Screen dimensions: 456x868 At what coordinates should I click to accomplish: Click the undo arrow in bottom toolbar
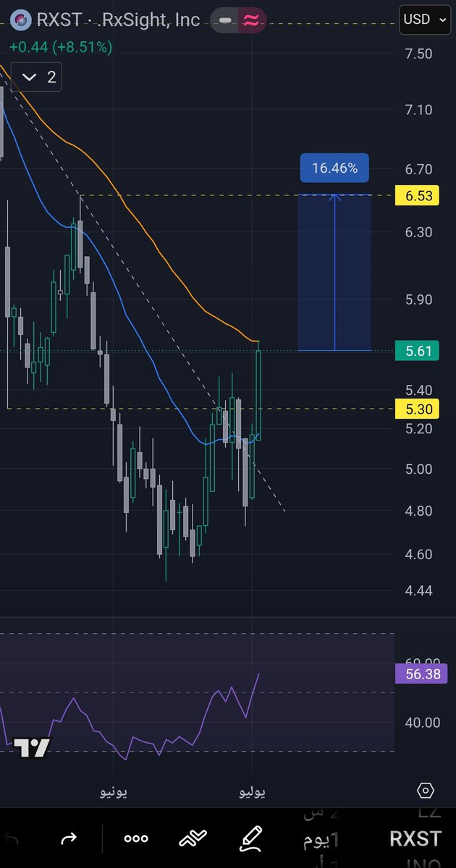[13, 839]
